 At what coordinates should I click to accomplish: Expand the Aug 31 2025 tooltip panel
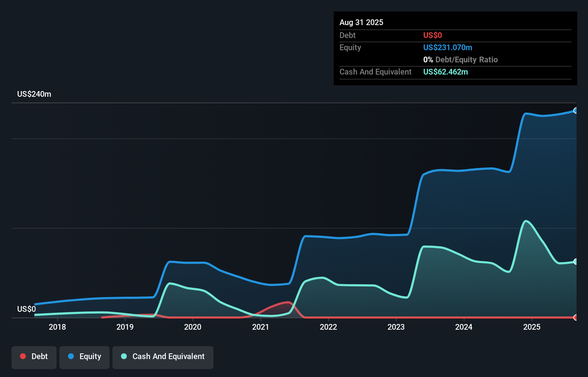(x=361, y=22)
